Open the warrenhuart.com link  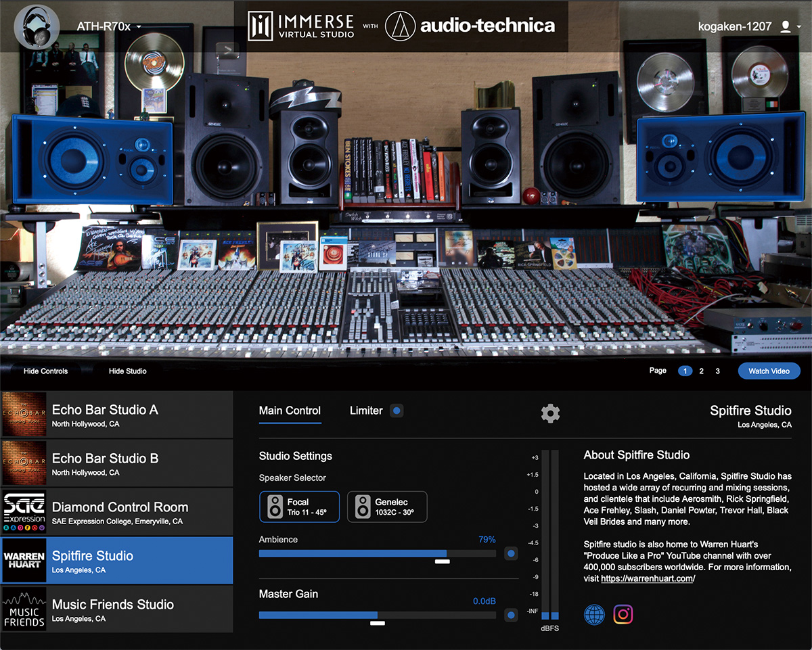pos(648,579)
